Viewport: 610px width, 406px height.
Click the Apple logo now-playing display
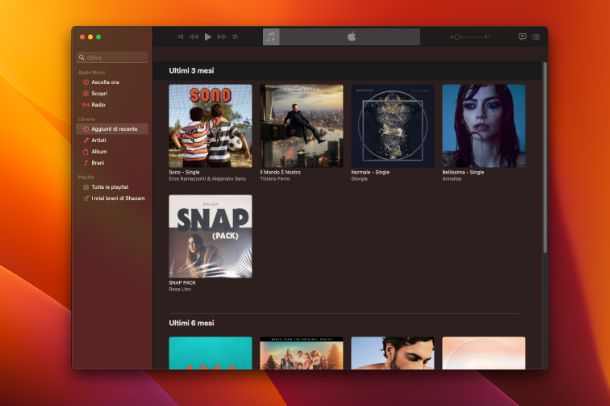350,37
